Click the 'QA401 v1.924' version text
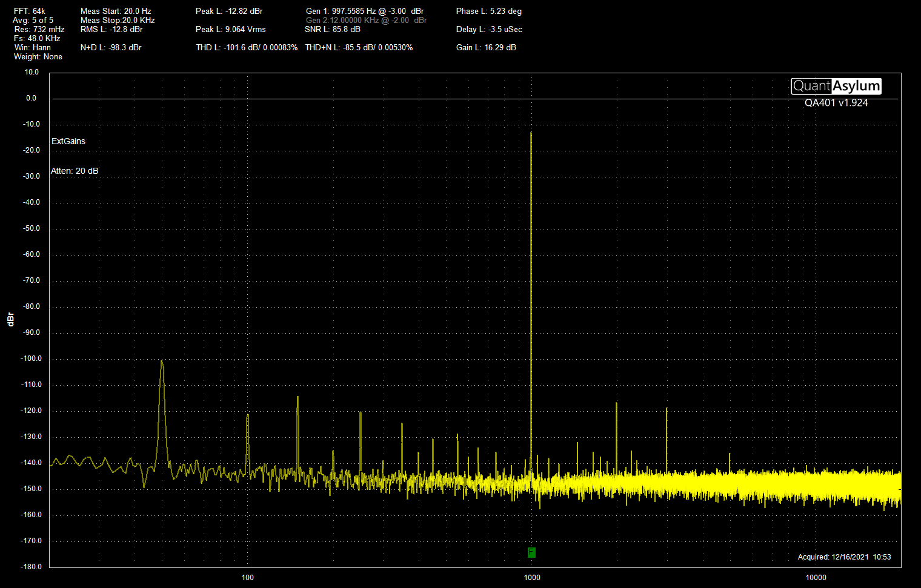Image resolution: width=921 pixels, height=588 pixels. (x=836, y=103)
